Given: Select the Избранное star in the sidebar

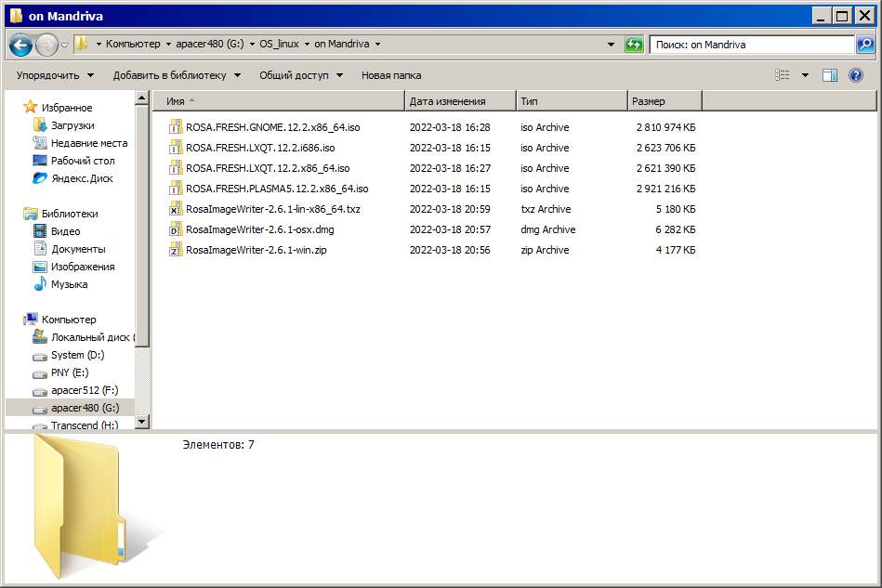Looking at the screenshot, I should click(x=31, y=107).
